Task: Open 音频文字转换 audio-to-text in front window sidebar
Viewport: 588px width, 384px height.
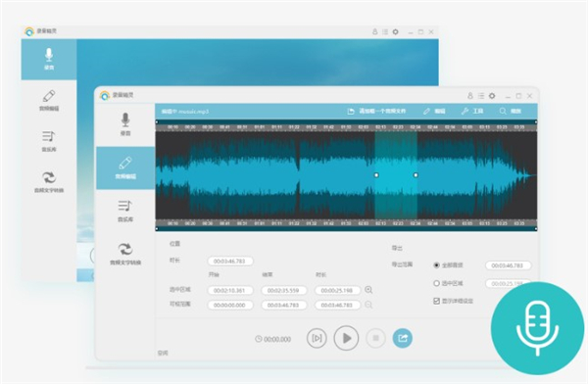Action: (125, 254)
